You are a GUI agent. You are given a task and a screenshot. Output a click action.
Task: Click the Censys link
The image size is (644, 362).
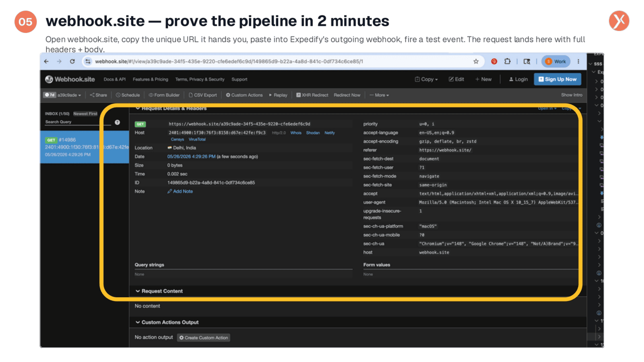177,139
